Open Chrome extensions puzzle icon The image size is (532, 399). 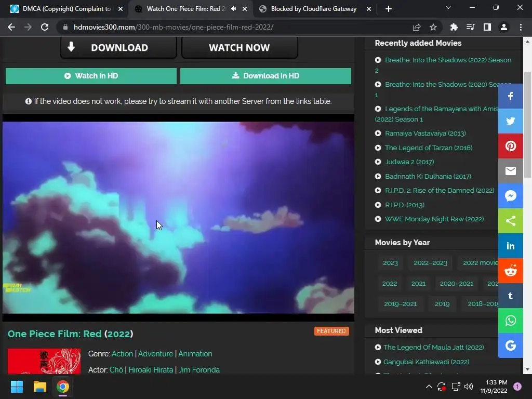coord(454,27)
